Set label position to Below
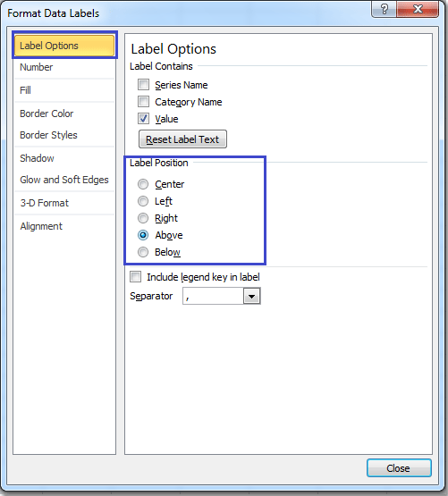This screenshot has height=496, width=448. [x=143, y=252]
